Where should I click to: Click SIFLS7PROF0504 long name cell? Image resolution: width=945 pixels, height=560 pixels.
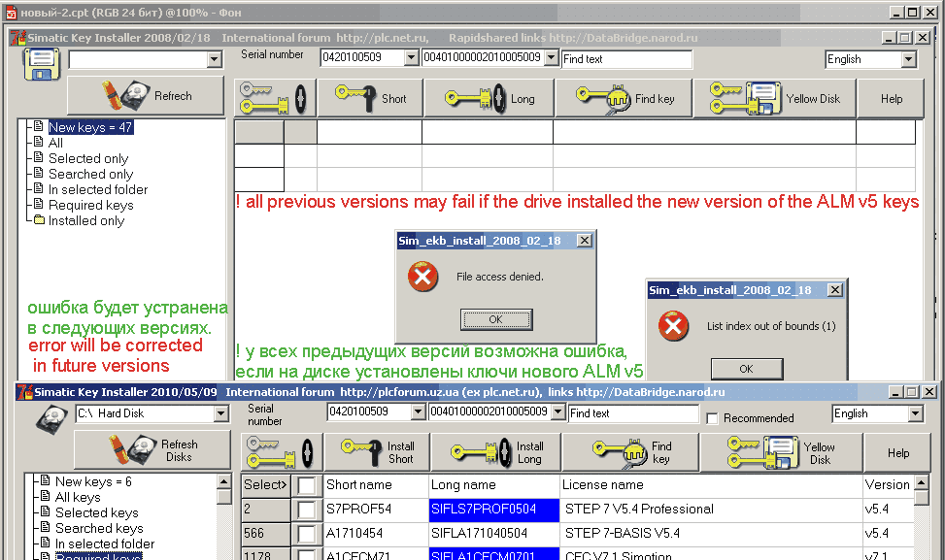pos(494,510)
